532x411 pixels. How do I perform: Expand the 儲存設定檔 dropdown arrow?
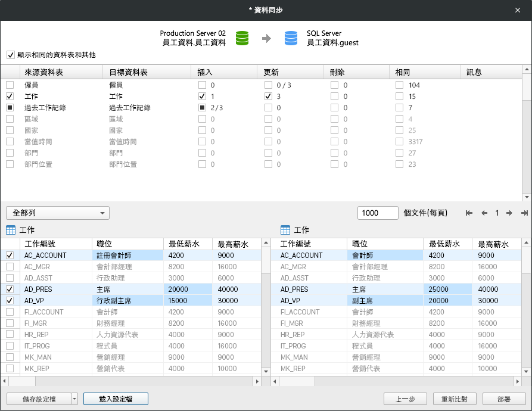click(x=74, y=399)
